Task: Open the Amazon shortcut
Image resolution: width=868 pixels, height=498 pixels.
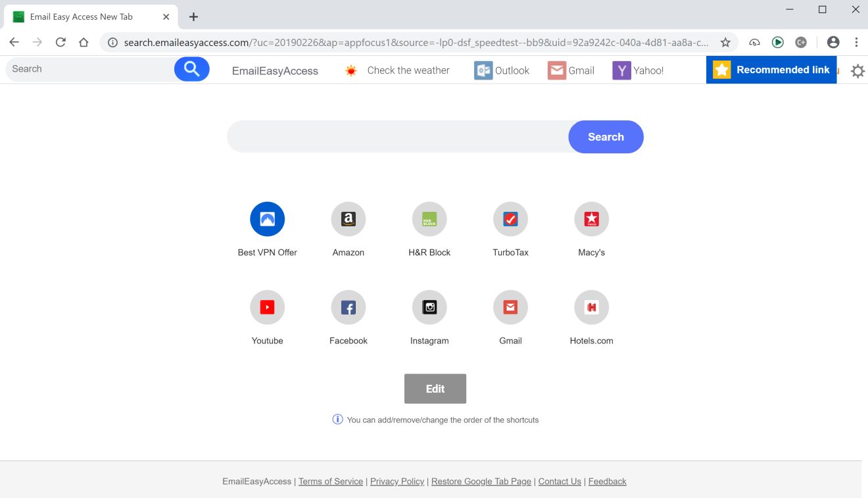Action: [x=348, y=218]
